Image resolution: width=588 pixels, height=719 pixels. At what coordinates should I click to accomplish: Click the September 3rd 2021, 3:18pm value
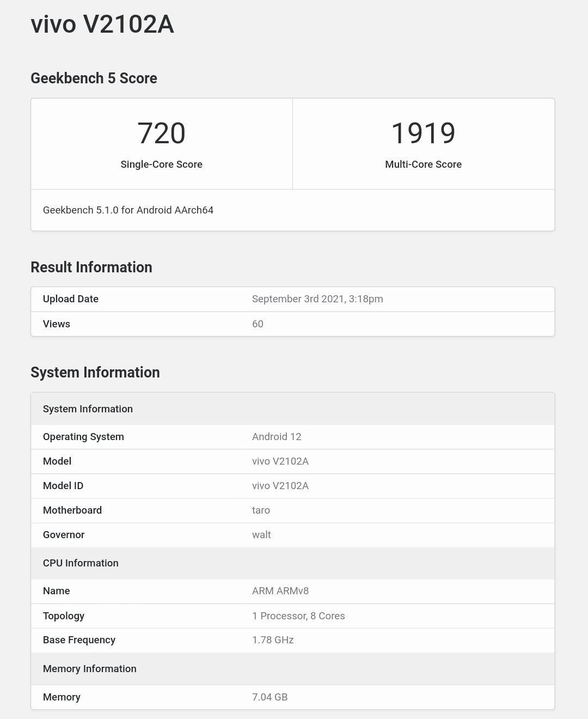[x=317, y=299]
